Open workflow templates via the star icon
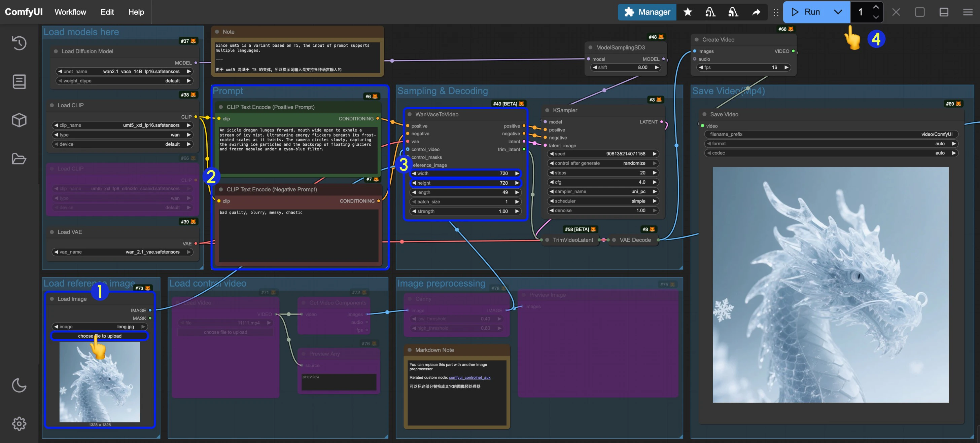This screenshot has height=443, width=980. (688, 12)
